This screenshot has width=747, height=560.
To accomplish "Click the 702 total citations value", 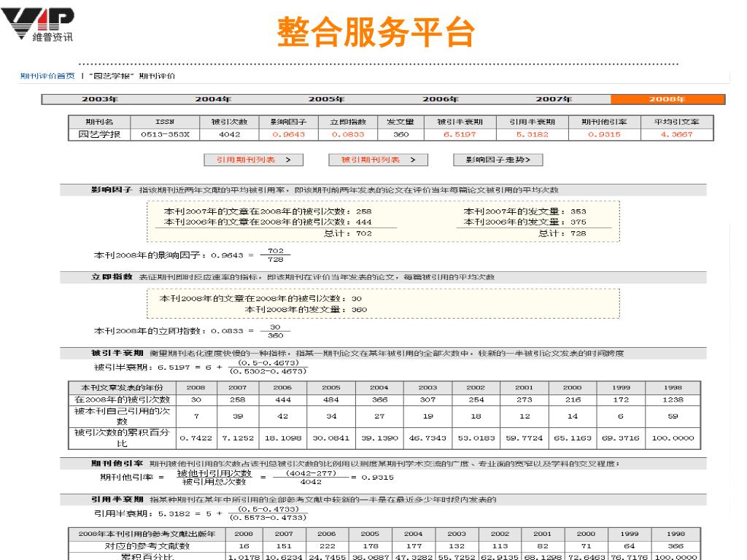I will tap(364, 233).
